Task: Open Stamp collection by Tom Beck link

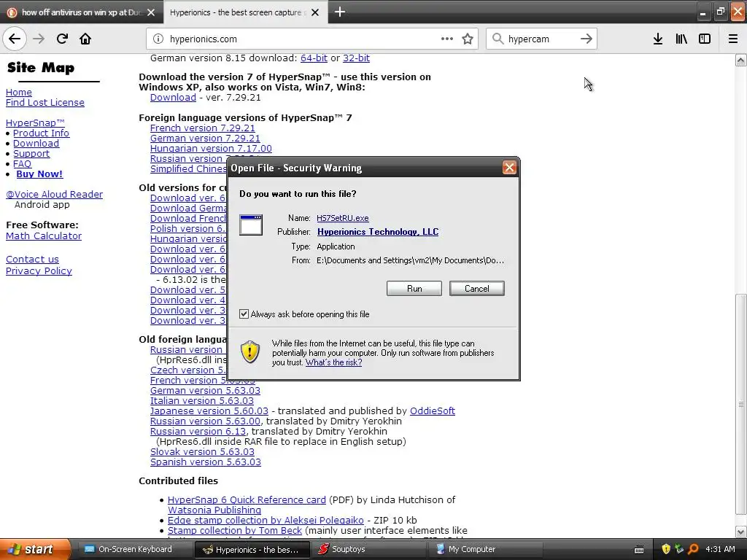Action: (x=235, y=531)
